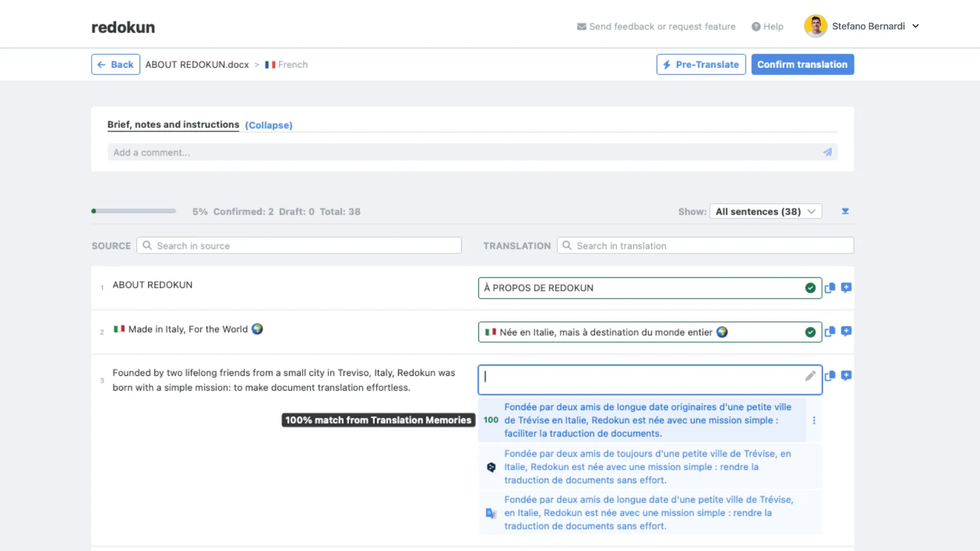Toggle confirmed checkmark on Née en Italie segment
Screen dimensions: 980x551
(x=810, y=332)
